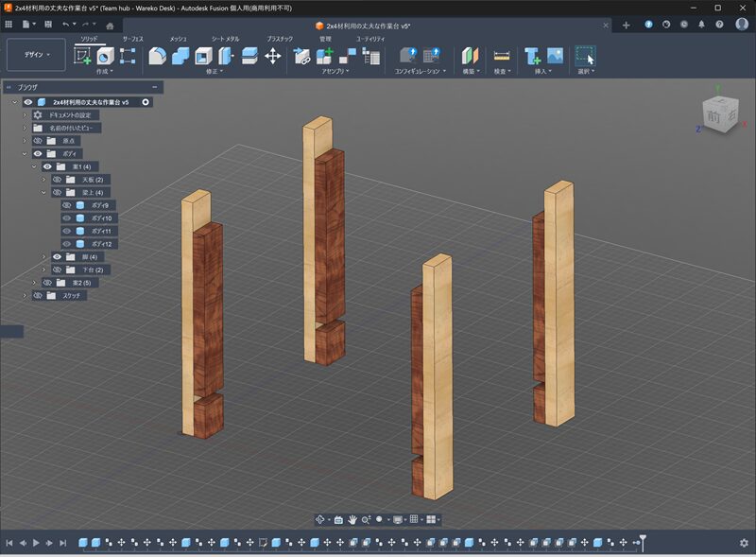Open the シート メタル tab
This screenshot has height=557, width=756.
click(x=225, y=39)
